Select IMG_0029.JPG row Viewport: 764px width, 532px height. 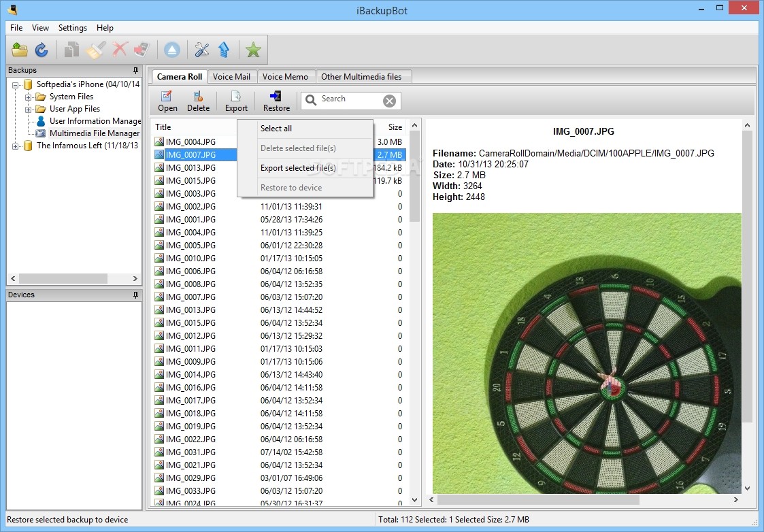279,478
